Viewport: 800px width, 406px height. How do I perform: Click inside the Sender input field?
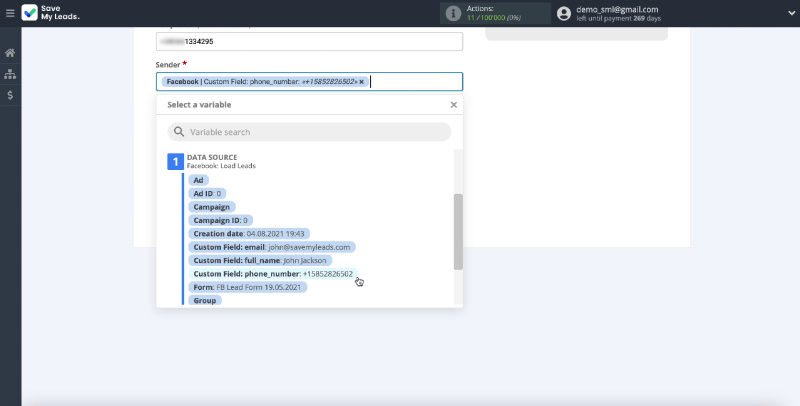coord(309,82)
